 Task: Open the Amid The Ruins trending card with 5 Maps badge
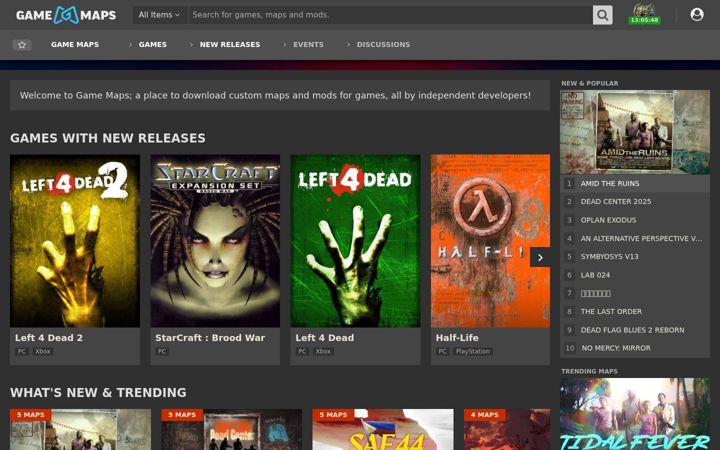(x=80, y=429)
